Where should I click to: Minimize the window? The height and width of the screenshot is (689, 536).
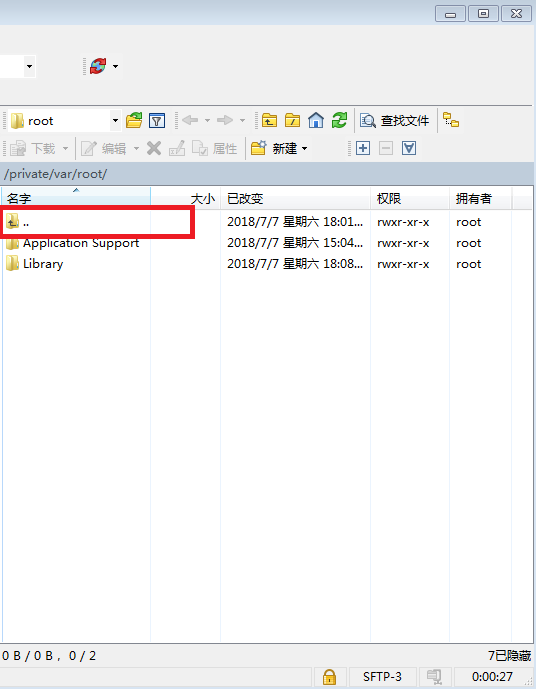(x=450, y=14)
